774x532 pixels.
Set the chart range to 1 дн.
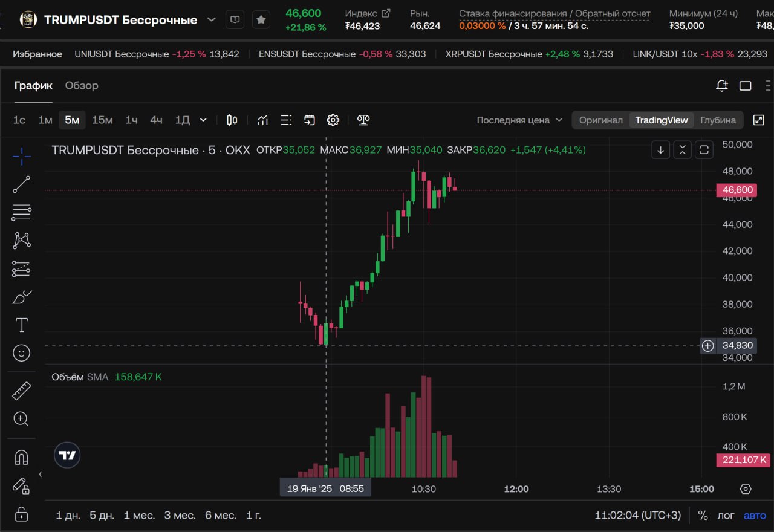[68, 516]
